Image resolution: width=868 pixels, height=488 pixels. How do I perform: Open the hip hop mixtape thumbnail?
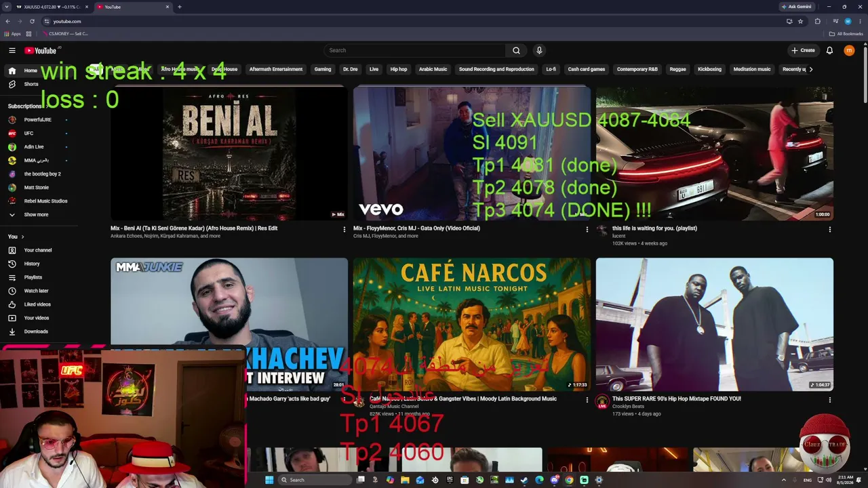click(x=714, y=324)
